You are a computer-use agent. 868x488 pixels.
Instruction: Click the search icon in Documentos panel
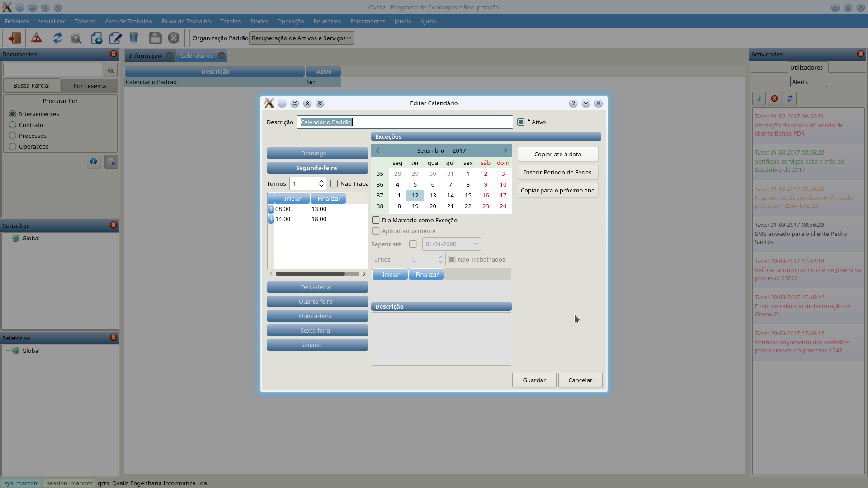[x=111, y=70]
